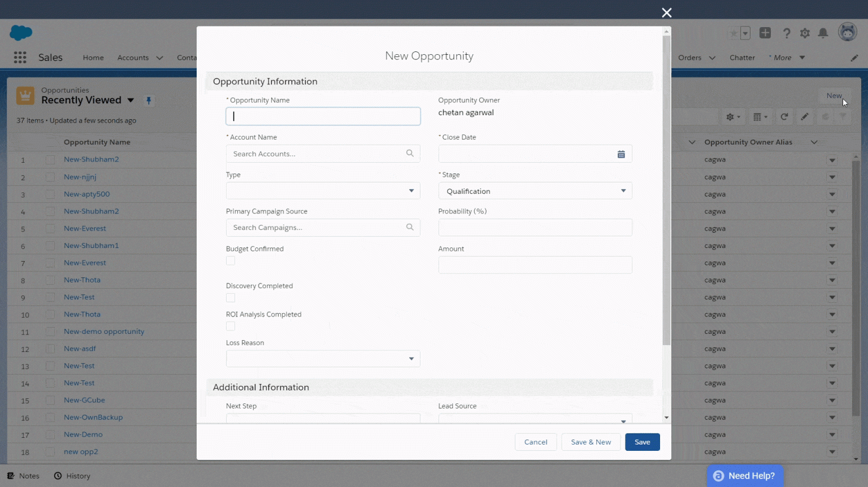Screen dimensions: 868x487
Task: Open the Setup gear icon
Action: point(805,33)
